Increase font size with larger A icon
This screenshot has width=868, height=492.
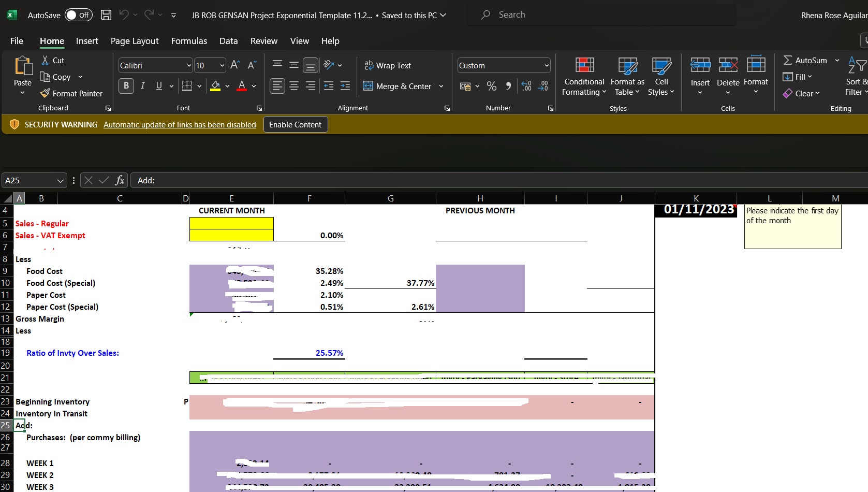[x=235, y=65]
